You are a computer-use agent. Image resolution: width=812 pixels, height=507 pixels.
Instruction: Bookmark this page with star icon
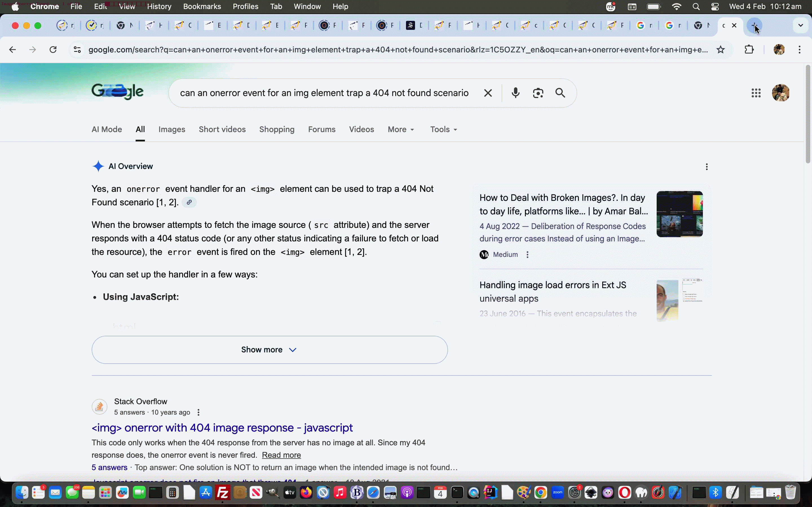coord(720,50)
